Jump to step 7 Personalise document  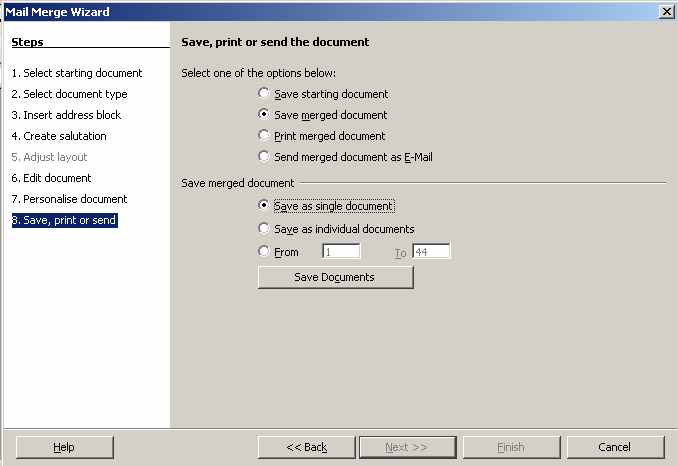point(69,199)
